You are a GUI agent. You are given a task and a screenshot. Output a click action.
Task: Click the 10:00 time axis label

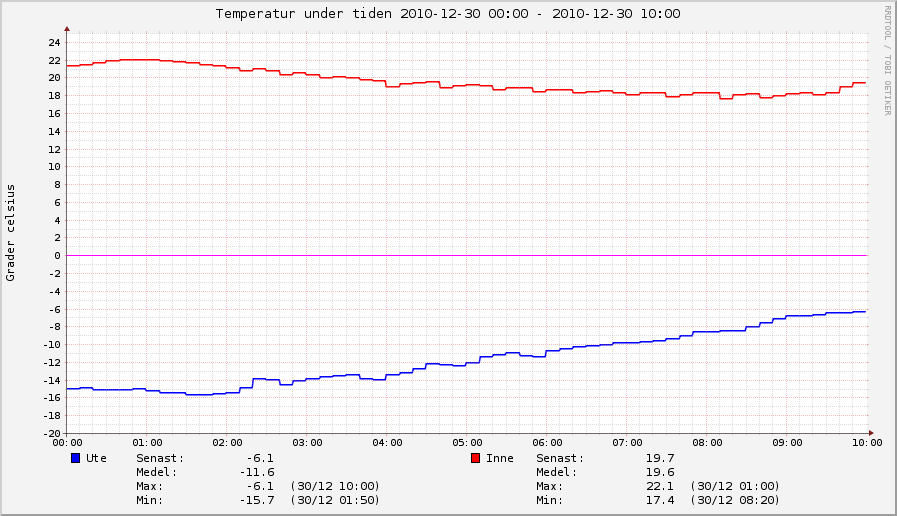866,443
